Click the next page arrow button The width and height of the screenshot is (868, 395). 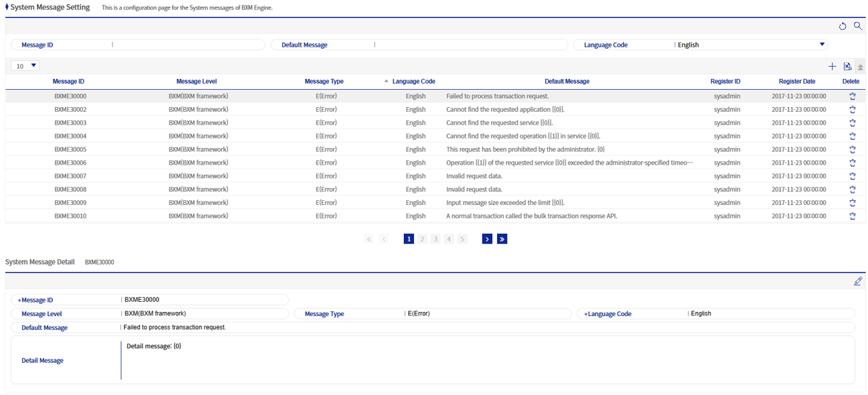tap(487, 239)
